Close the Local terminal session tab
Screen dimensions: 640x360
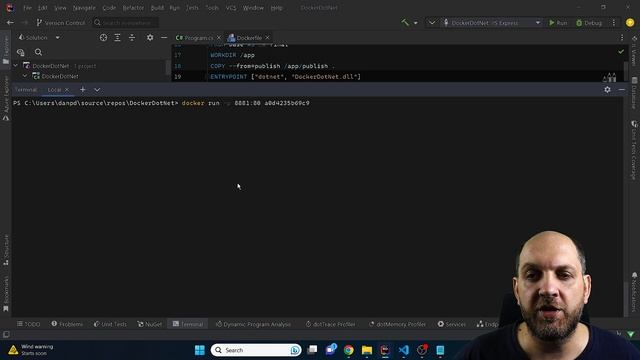coord(67,89)
